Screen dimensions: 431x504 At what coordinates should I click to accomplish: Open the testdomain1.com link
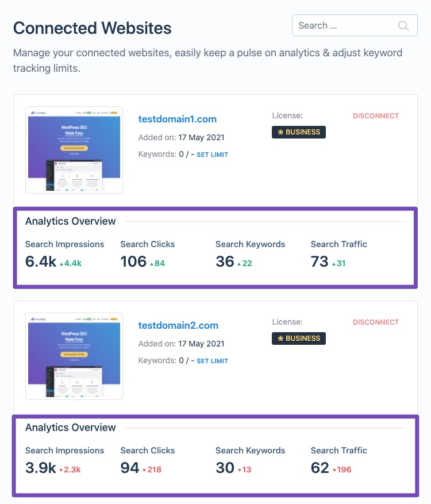[178, 120]
